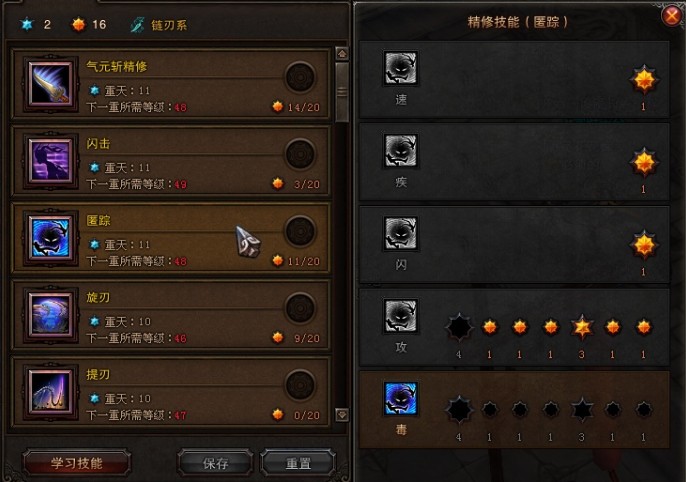The image size is (686, 482).
Task: Select the 链刃系 skill category label
Action: (x=169, y=25)
